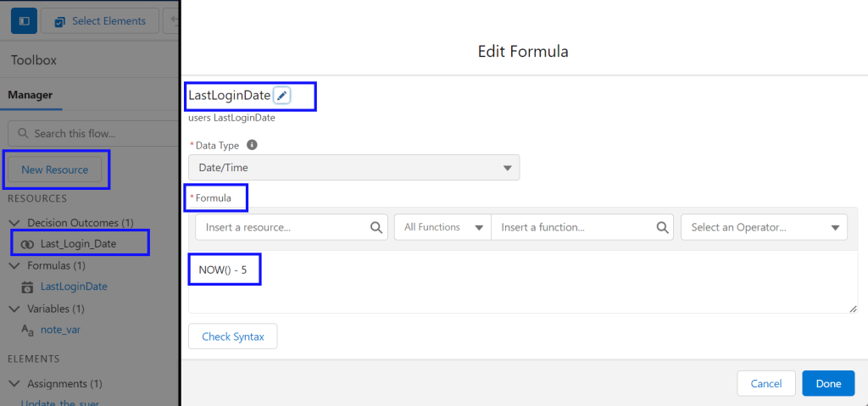This screenshot has width=868, height=406.
Task: Click the Data Type info icon
Action: [252, 145]
